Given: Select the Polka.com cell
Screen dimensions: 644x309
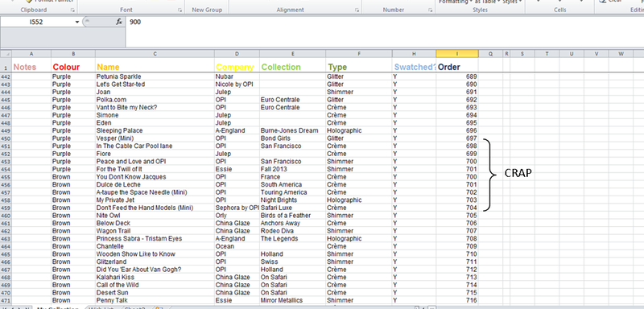Looking at the screenshot, I should [x=155, y=100].
